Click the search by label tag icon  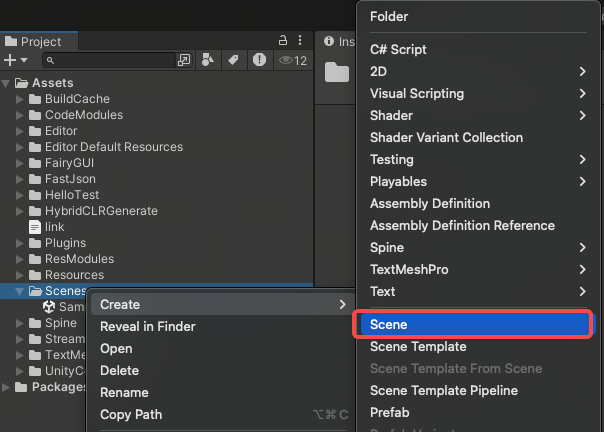tap(233, 60)
